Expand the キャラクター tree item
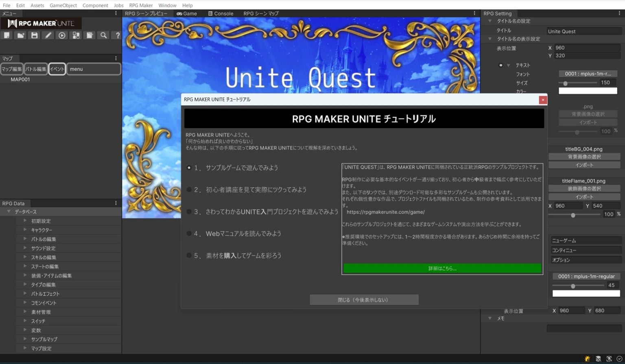 pos(25,230)
